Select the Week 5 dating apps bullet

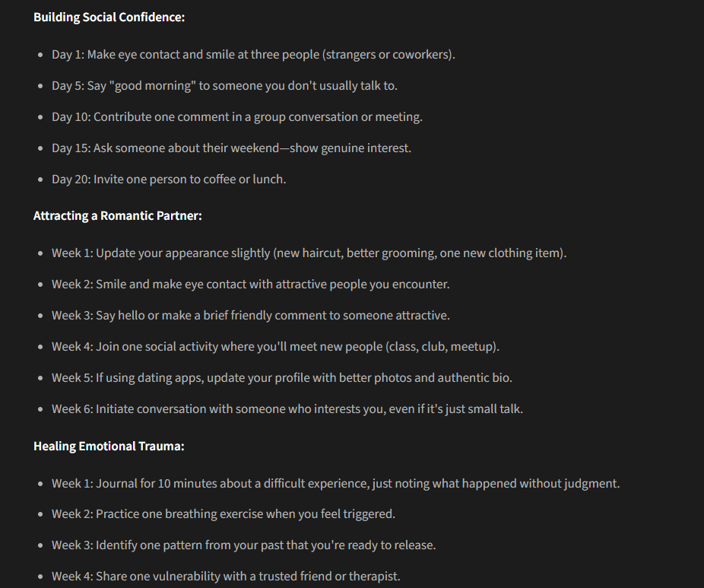tap(281, 378)
